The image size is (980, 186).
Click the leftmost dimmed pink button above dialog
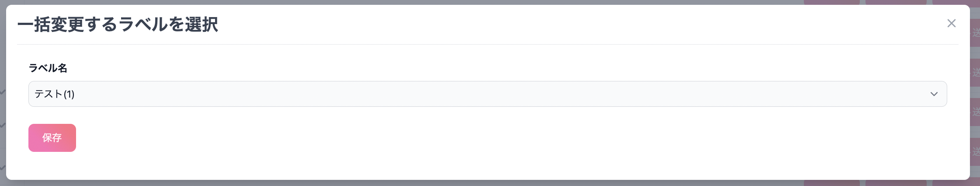[x=832, y=2]
